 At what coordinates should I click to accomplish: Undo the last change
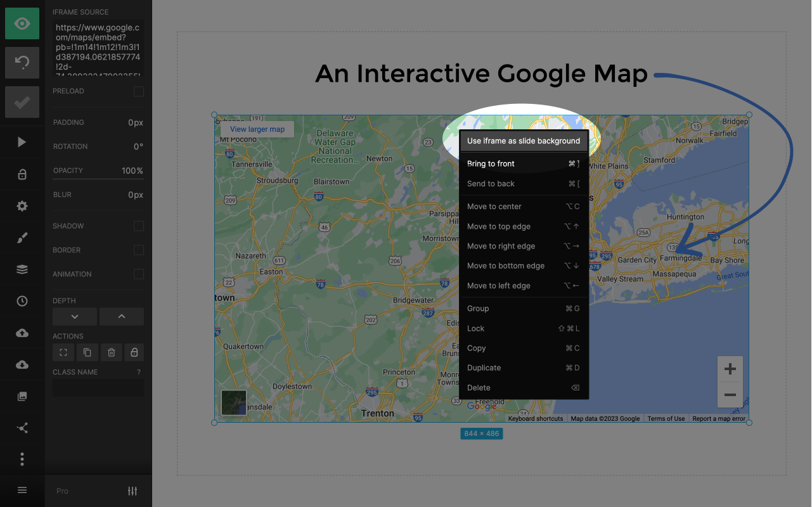pos(22,62)
